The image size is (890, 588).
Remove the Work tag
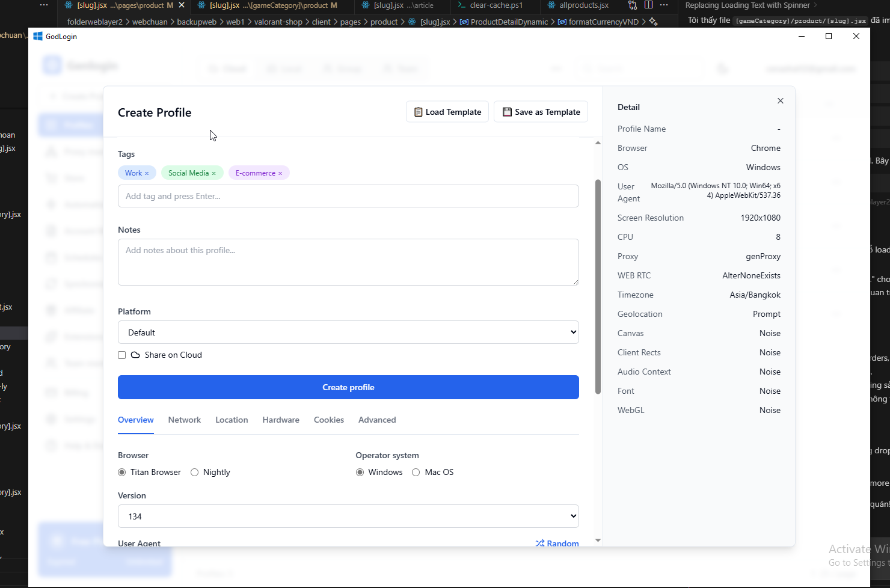147,173
